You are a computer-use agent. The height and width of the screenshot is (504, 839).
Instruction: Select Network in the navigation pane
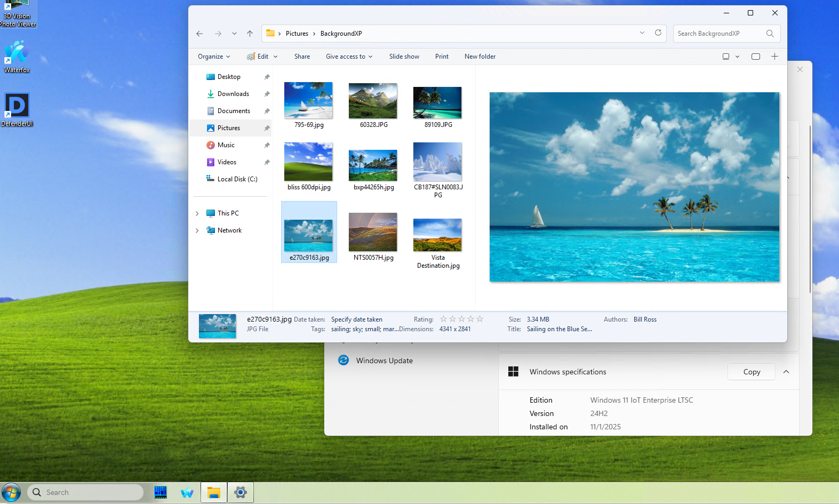230,230
